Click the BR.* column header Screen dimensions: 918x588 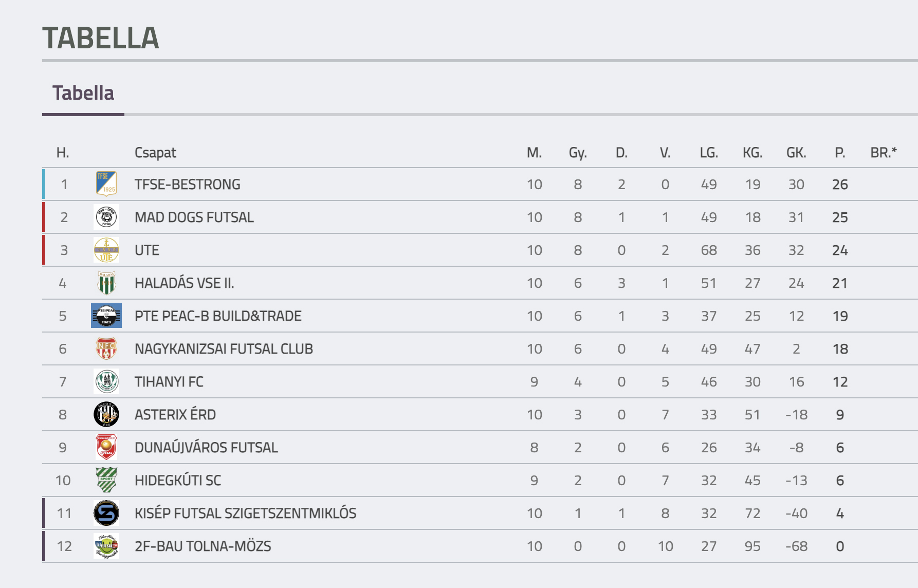click(x=884, y=153)
